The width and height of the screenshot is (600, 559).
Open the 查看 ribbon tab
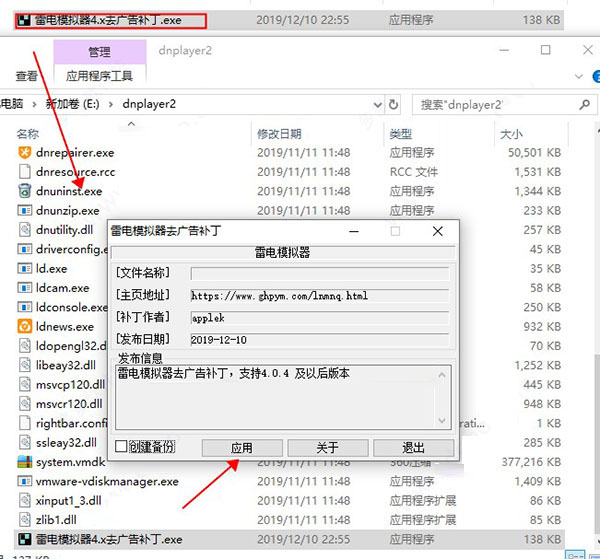pyautogui.click(x=26, y=76)
